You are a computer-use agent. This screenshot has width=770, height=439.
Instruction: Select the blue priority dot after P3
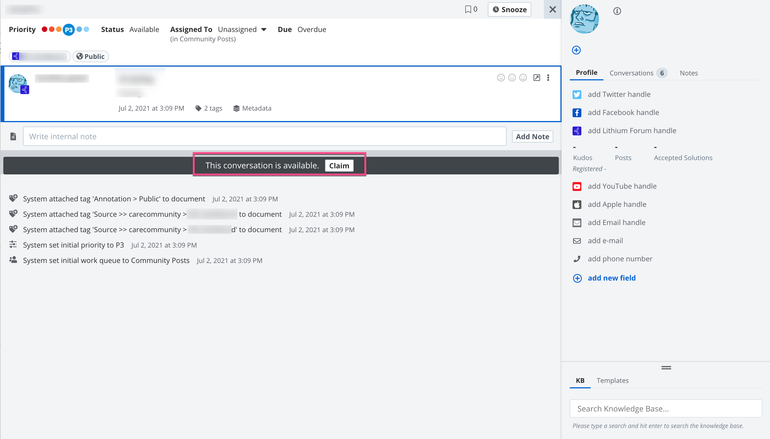tap(79, 29)
